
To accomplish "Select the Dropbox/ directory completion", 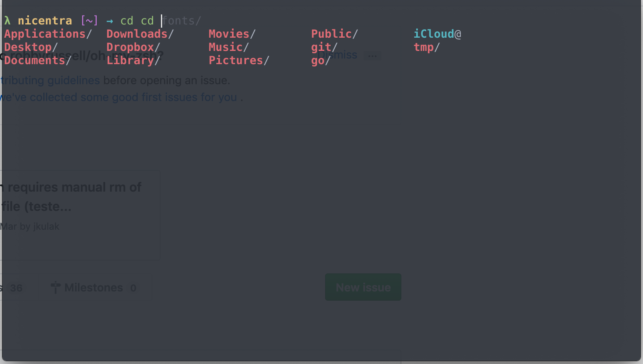I will 130,47.
